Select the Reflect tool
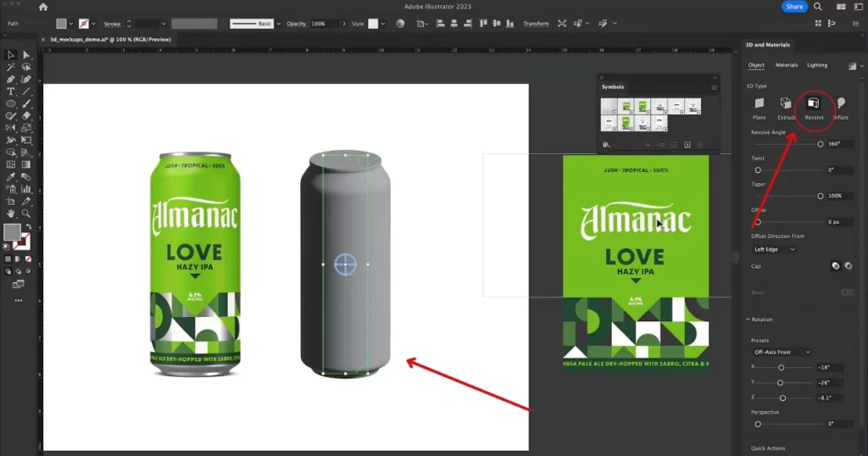This screenshot has width=868, height=456. (10, 128)
